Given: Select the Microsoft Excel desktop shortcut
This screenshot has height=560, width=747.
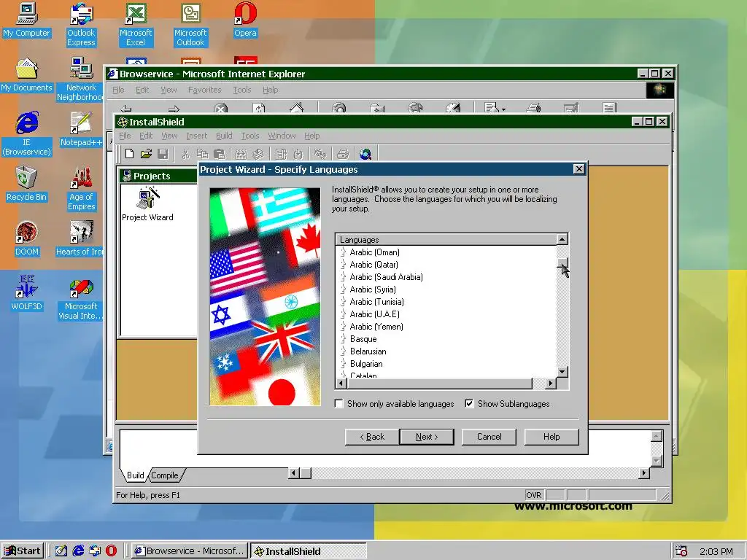Looking at the screenshot, I should point(136,25).
